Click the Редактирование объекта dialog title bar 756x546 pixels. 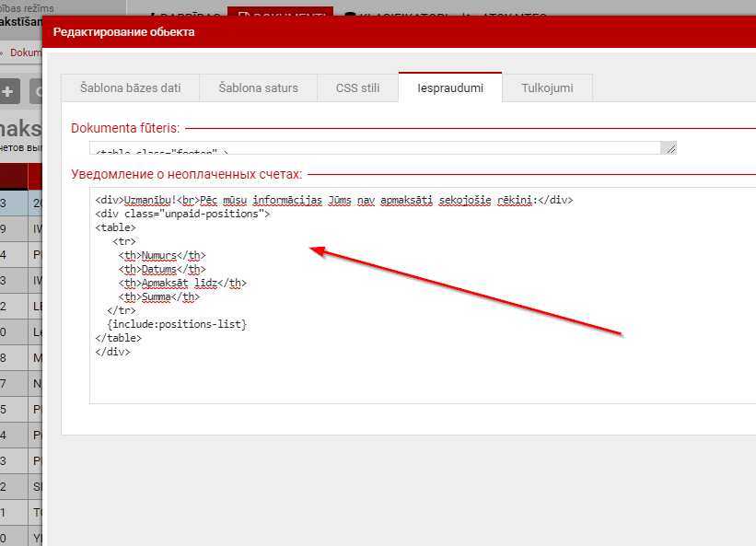pyautogui.click(x=368, y=32)
